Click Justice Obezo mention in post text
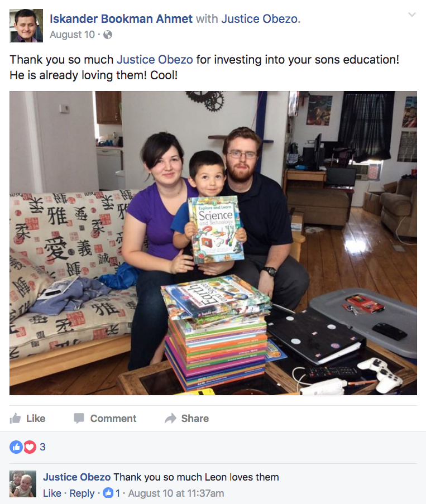Image resolution: width=426 pixels, height=504 pixels. tap(155, 60)
